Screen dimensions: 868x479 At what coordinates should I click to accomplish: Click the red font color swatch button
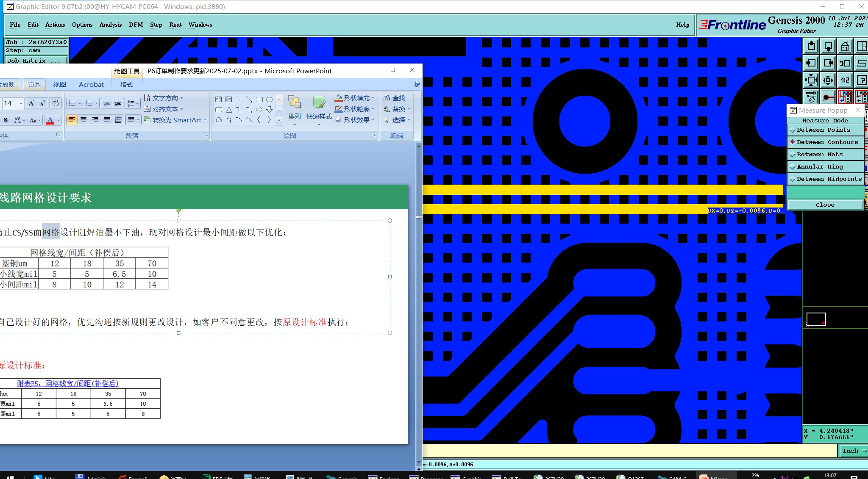[x=50, y=120]
